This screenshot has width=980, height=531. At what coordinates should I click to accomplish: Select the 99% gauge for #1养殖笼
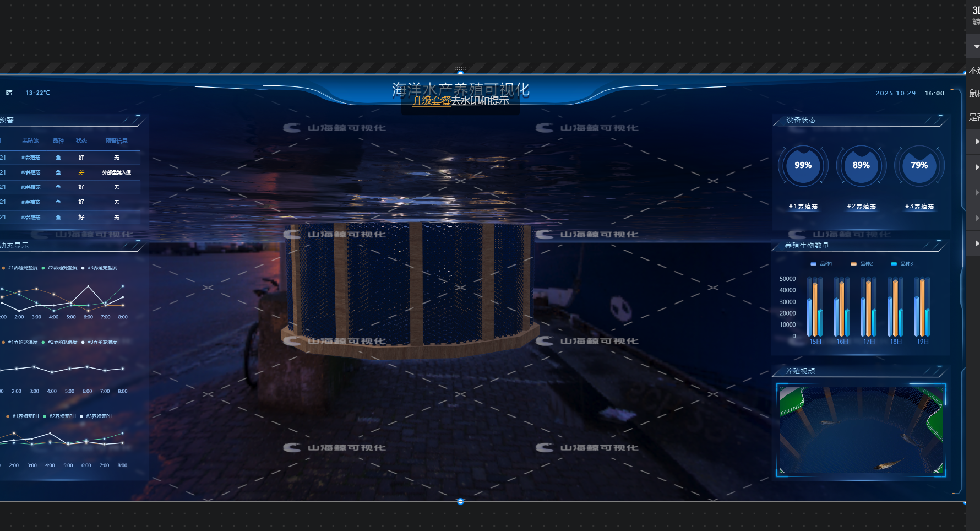[x=803, y=165]
